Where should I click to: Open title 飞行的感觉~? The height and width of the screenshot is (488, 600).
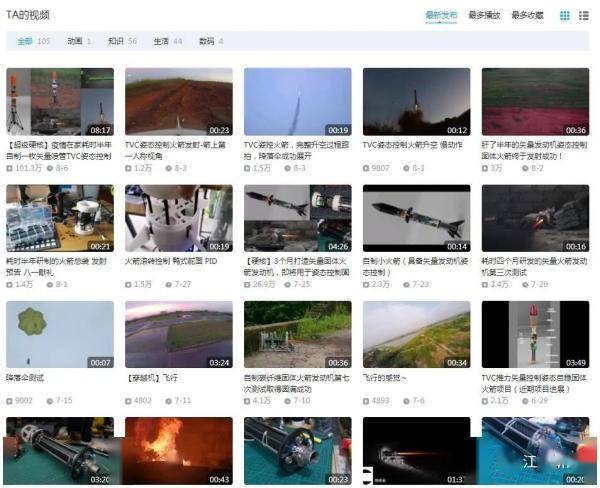[x=385, y=378]
